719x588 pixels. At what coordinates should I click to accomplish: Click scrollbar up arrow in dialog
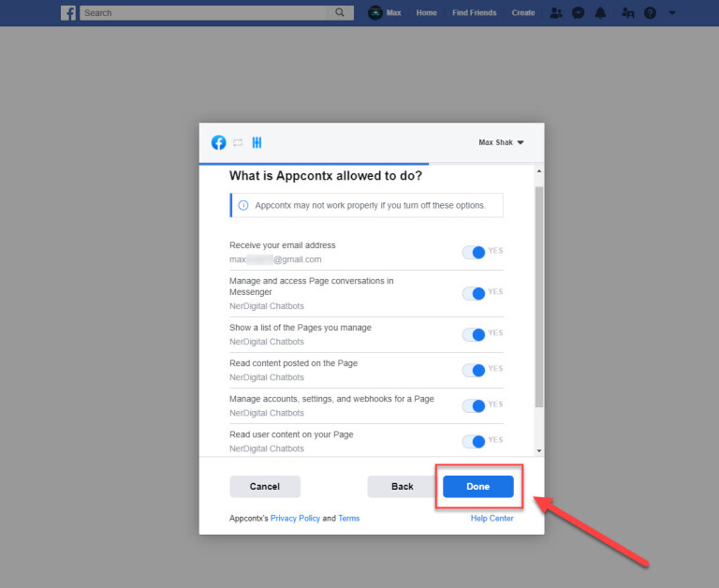[539, 171]
